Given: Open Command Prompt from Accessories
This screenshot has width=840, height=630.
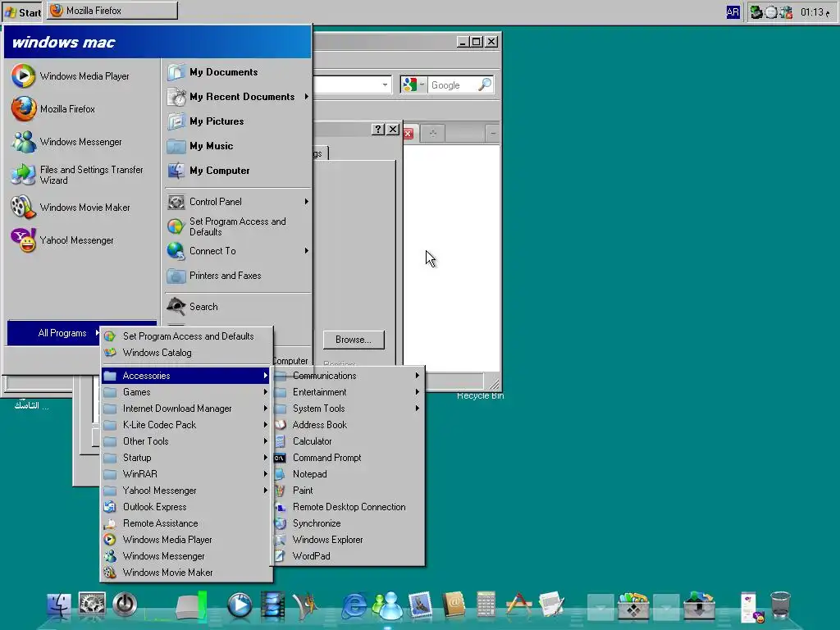Looking at the screenshot, I should tap(347, 458).
